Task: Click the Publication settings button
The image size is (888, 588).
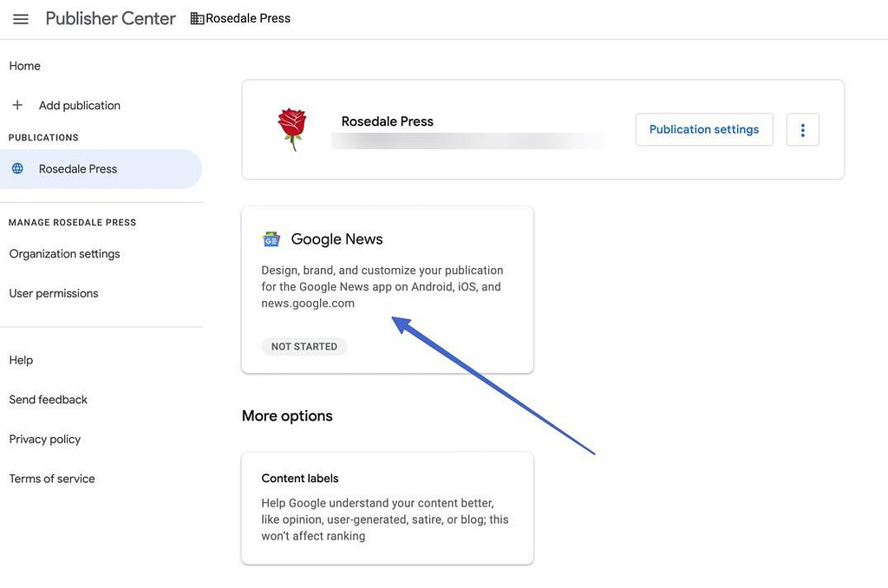Action: [703, 128]
